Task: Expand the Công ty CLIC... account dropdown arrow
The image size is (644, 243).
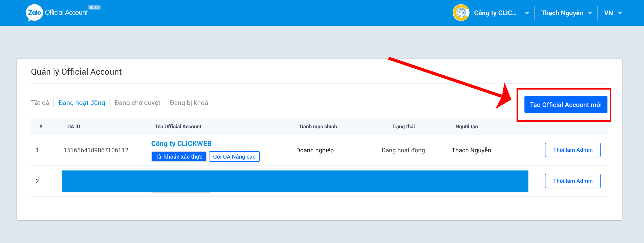Action: [527, 13]
